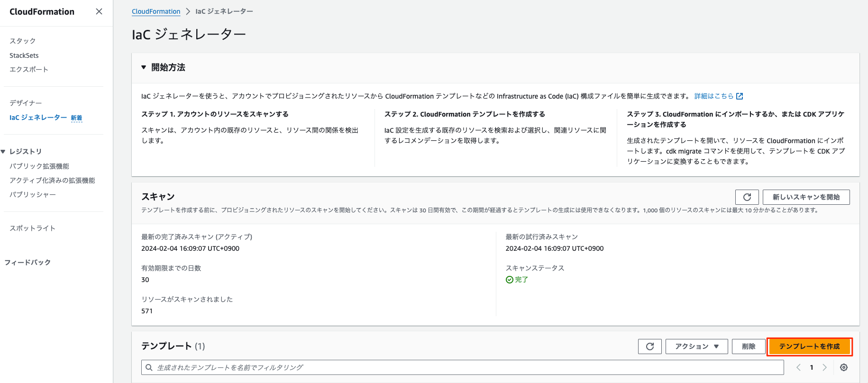This screenshot has width=868, height=383.
Task: Open the 詳細はこちら link
Action: 714,96
